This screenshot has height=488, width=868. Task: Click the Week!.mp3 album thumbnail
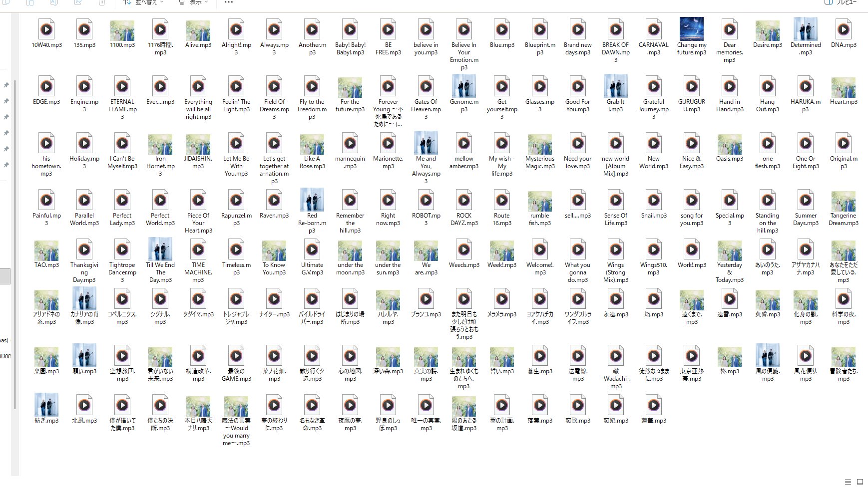pos(502,251)
